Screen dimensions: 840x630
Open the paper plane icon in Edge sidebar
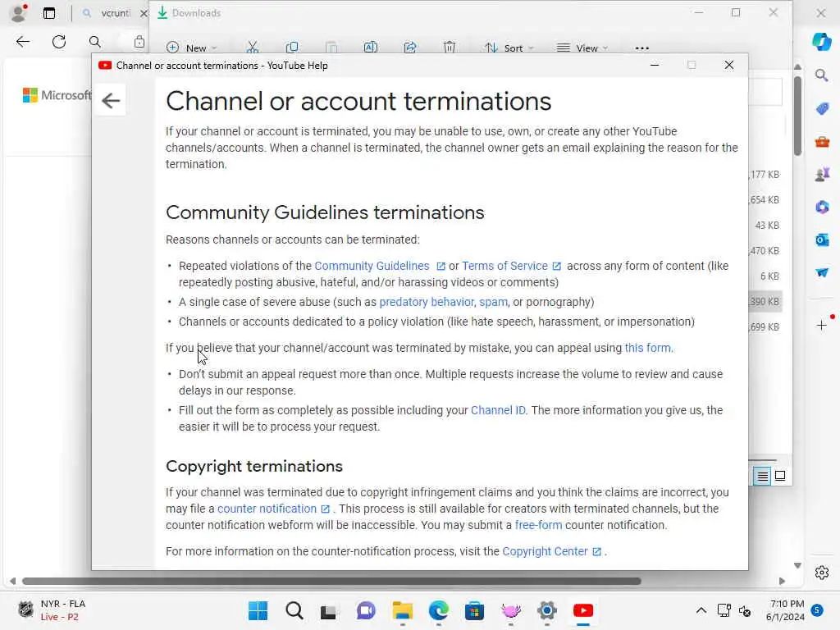pos(822,272)
